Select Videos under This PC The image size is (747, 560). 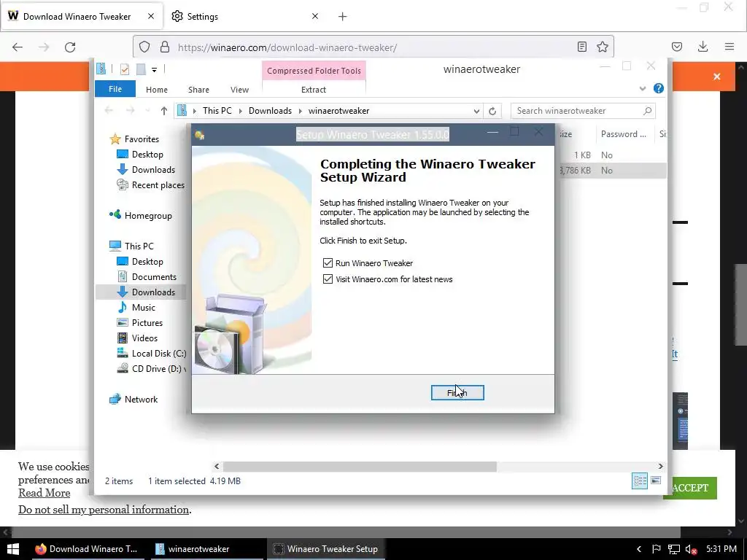click(x=144, y=338)
